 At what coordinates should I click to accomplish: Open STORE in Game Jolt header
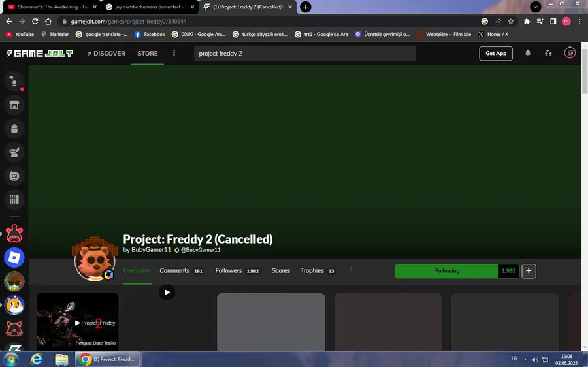148,54
